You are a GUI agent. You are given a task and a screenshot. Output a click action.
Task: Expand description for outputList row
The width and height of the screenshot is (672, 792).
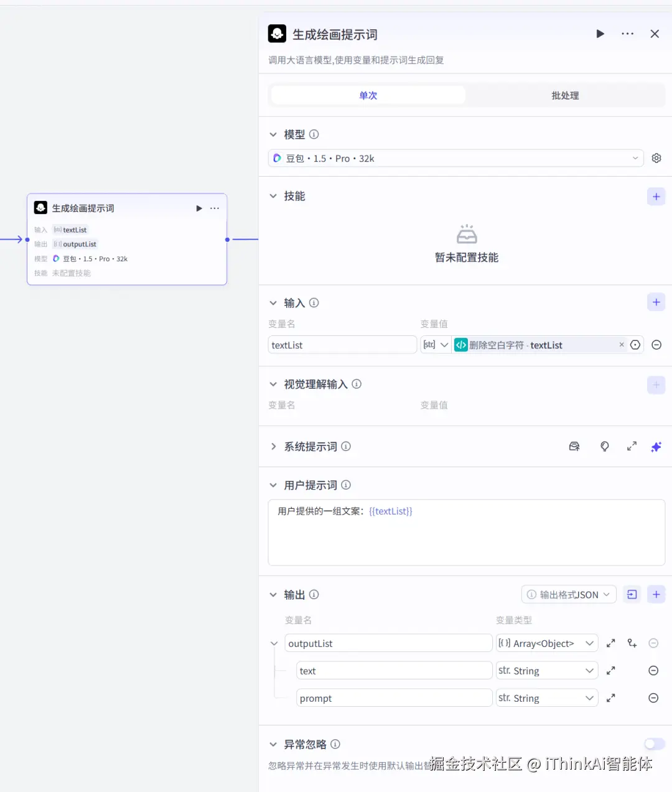point(611,643)
